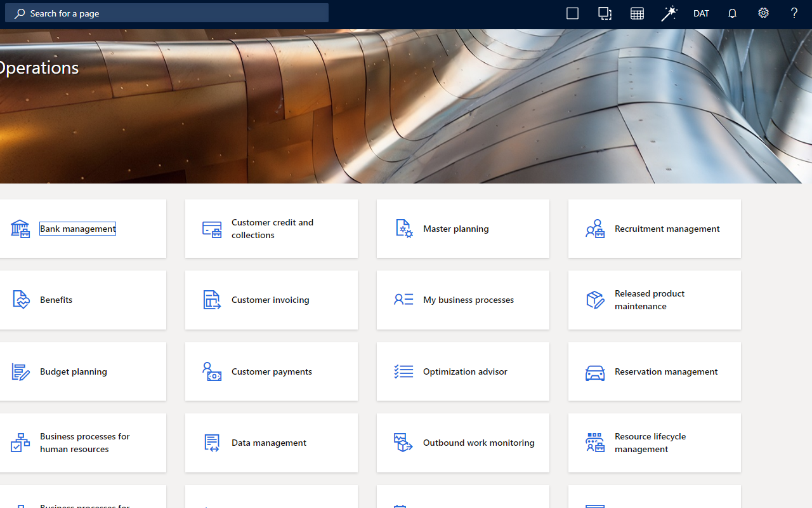Click the overlapping squares icon in the top bar
This screenshot has height=508, width=812.
605,13
